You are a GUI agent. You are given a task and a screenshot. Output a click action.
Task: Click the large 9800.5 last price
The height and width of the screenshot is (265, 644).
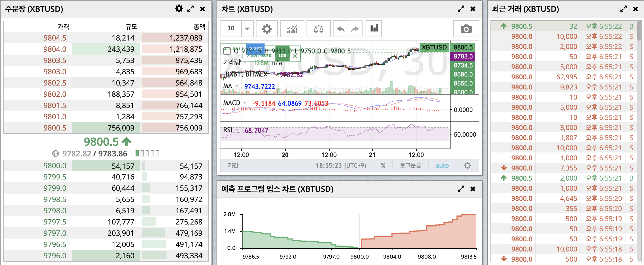(x=101, y=142)
